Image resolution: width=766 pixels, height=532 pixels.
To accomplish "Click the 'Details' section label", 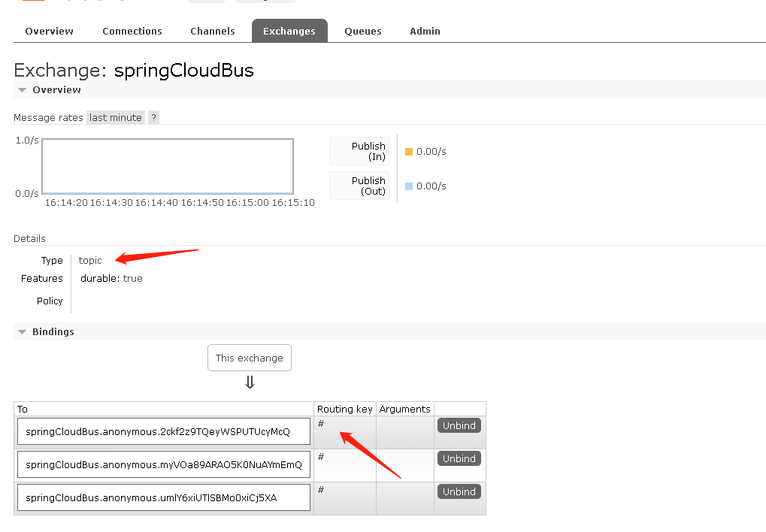I will pos(29,239).
